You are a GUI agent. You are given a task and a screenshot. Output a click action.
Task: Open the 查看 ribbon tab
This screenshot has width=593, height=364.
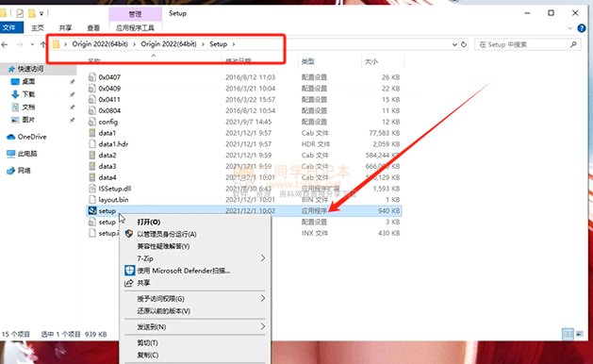(x=93, y=28)
